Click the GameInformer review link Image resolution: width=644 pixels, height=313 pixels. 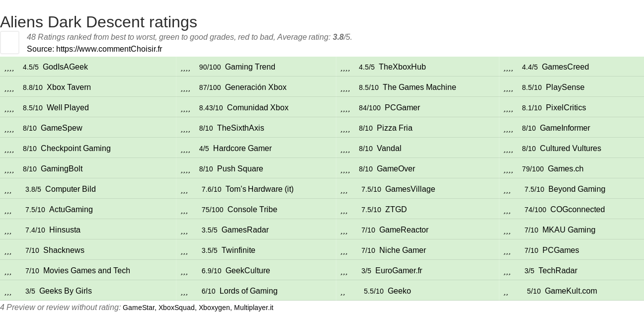tap(564, 128)
